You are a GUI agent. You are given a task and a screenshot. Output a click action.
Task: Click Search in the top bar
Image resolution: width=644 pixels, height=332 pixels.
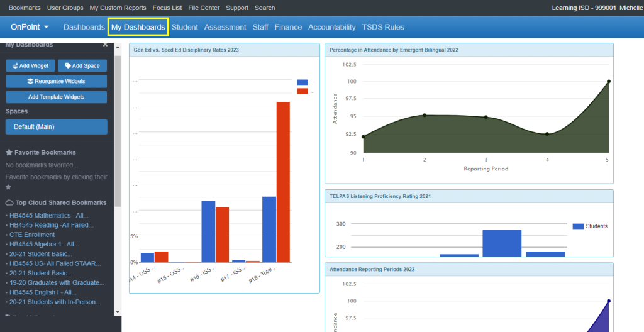pyautogui.click(x=265, y=8)
